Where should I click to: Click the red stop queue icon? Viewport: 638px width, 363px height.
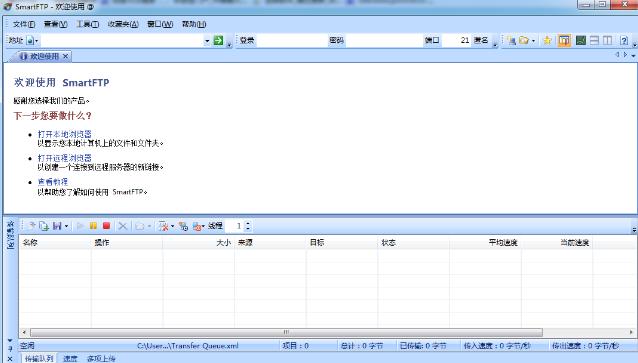107,226
